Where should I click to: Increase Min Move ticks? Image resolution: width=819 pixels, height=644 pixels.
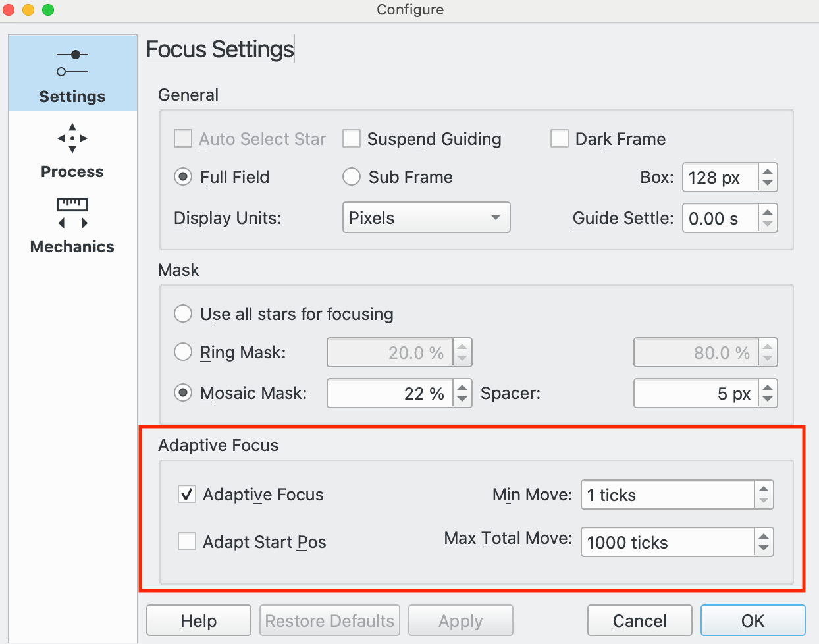coord(764,489)
